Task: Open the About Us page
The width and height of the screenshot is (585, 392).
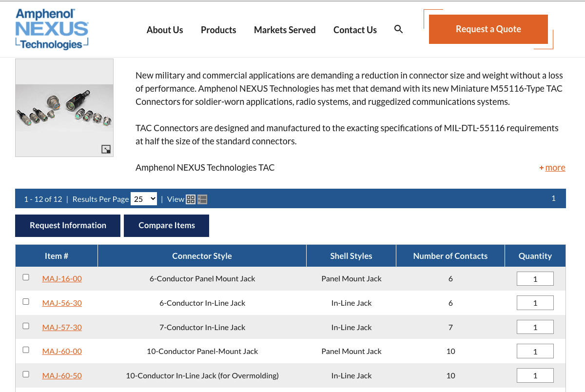Action: tap(165, 30)
